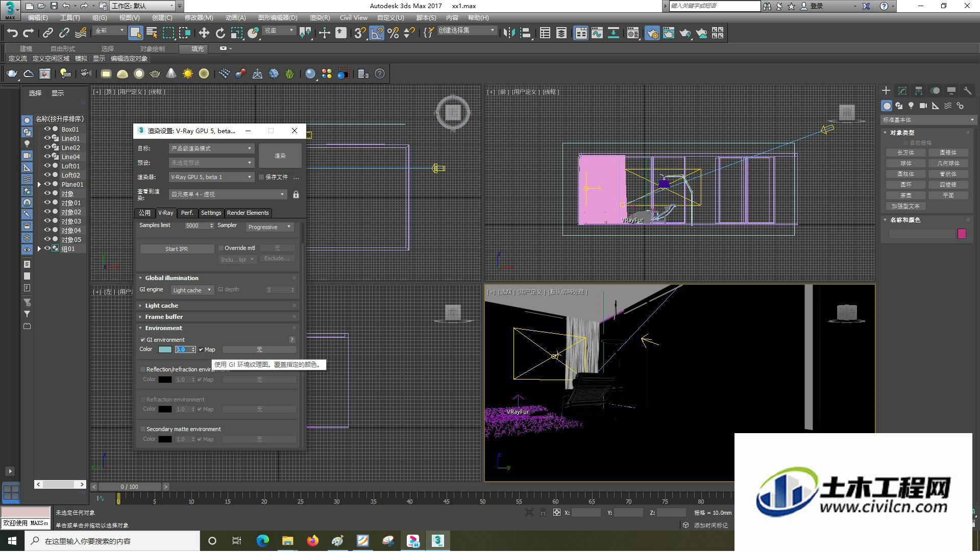
Task: Open the Rendering (渲染) menu
Action: pos(320,17)
